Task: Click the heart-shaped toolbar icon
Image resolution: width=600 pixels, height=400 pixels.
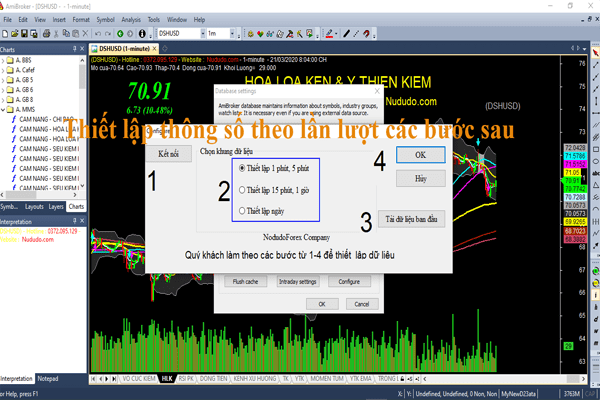Action: 260,34
